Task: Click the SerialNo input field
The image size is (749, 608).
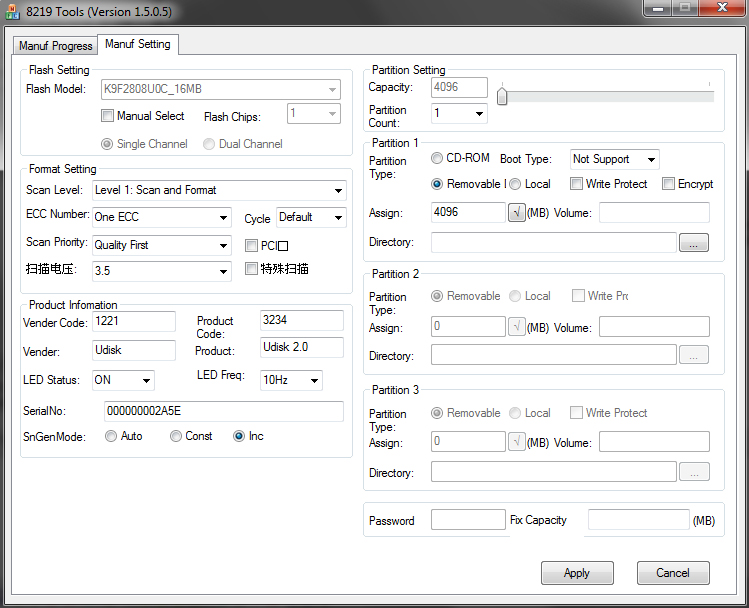Action: pos(223,412)
